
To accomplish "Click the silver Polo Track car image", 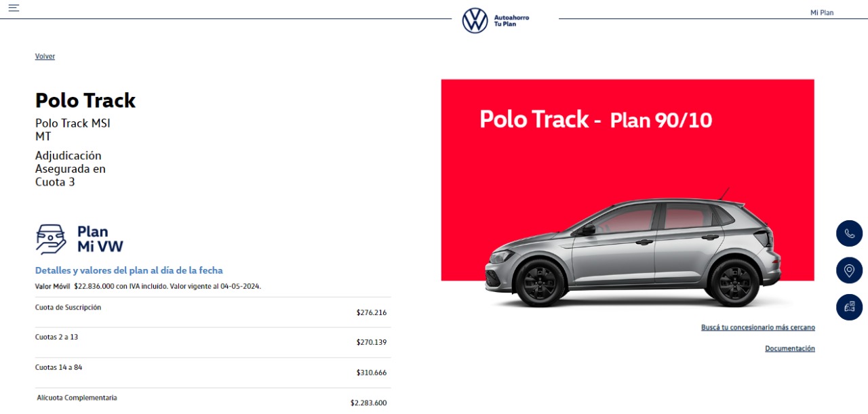I will coord(633,253).
